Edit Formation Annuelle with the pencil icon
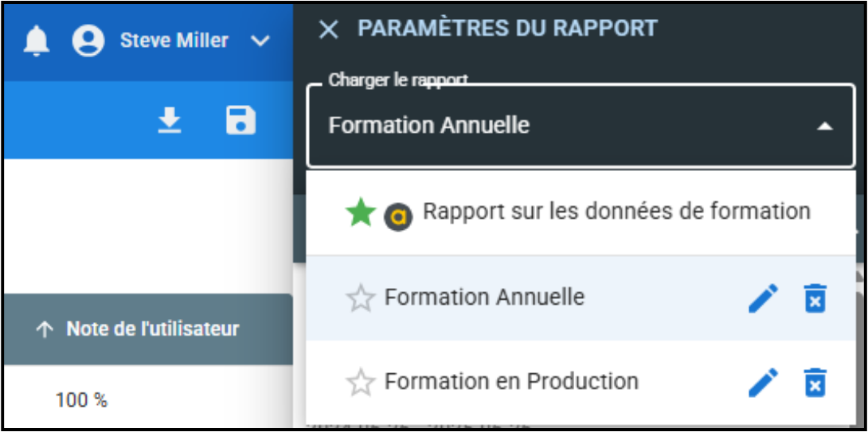The width and height of the screenshot is (868, 432). coord(763,298)
